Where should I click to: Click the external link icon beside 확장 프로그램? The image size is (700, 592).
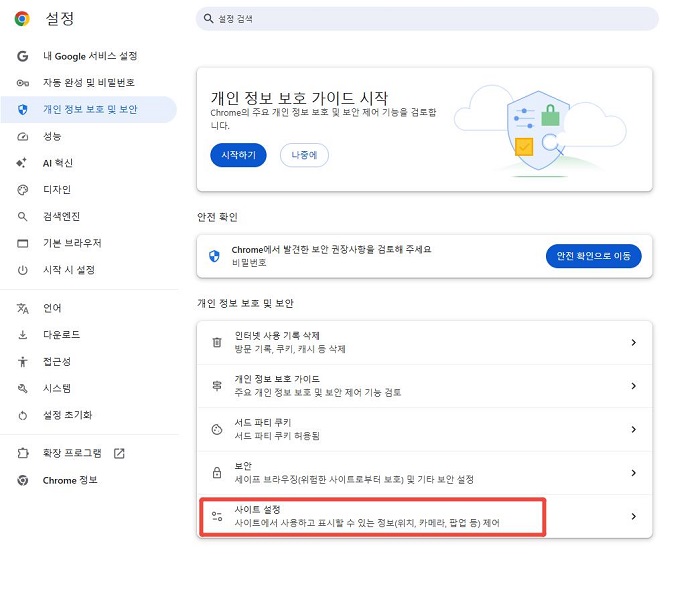point(119,454)
